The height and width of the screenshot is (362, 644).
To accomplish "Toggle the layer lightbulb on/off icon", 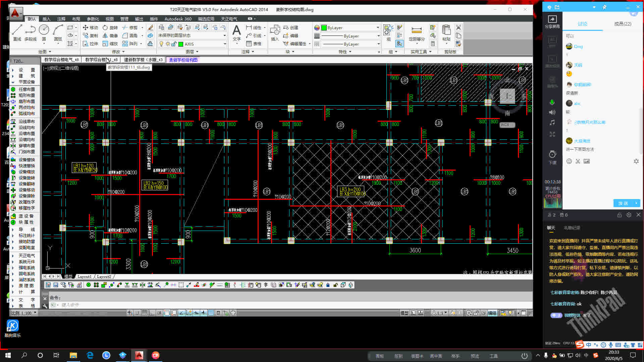I will point(161,44).
